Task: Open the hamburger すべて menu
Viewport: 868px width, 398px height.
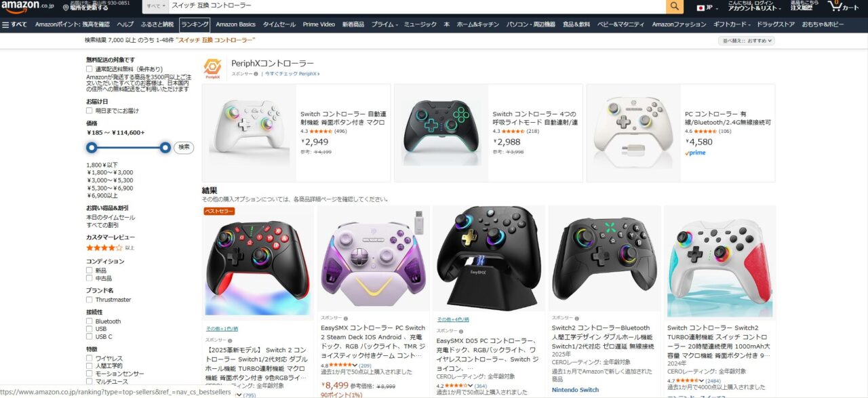Action: pyautogui.click(x=15, y=24)
